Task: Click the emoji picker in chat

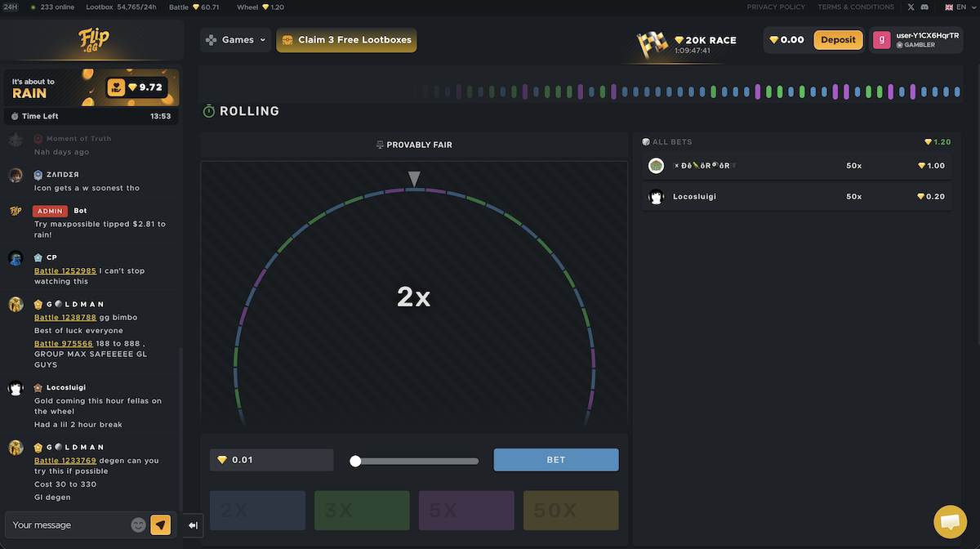Action: click(x=138, y=524)
